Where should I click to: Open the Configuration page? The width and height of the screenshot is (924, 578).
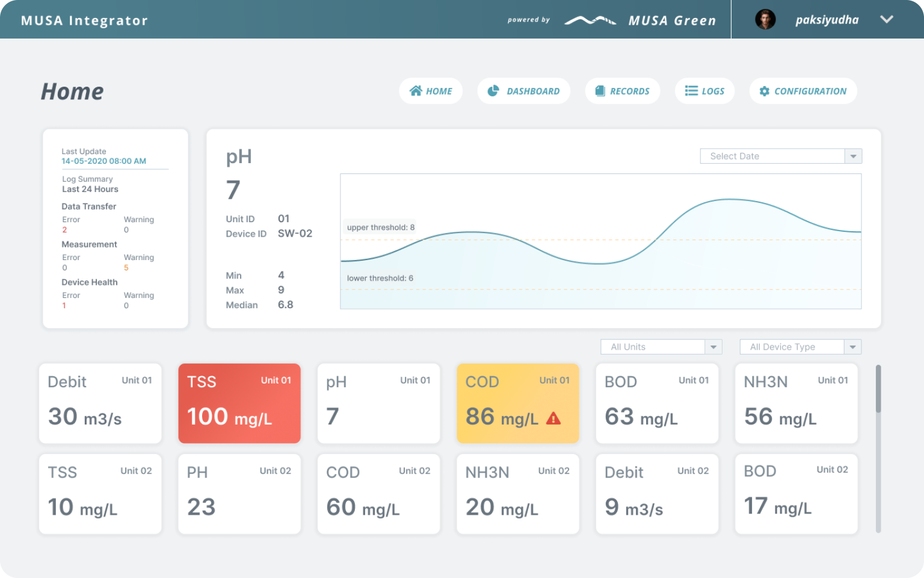[x=803, y=91]
